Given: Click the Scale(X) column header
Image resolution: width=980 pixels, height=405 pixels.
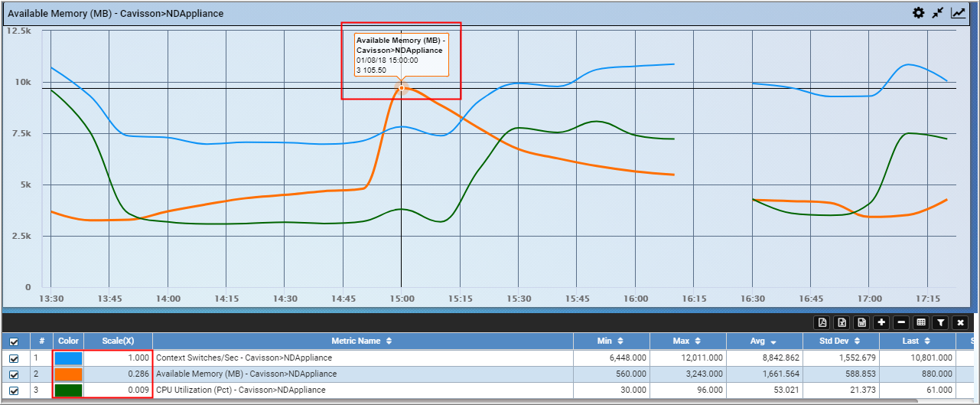Looking at the screenshot, I should [x=118, y=341].
